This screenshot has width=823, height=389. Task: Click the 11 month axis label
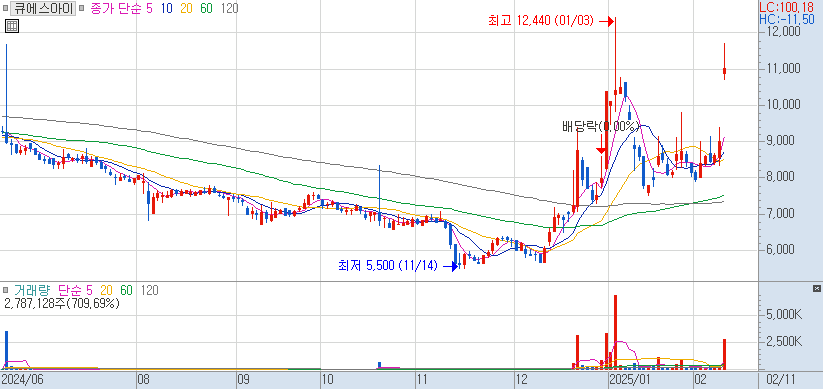pyautogui.click(x=423, y=379)
